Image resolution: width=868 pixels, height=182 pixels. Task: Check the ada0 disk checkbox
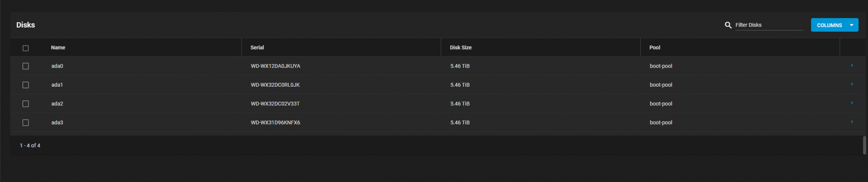(x=26, y=66)
